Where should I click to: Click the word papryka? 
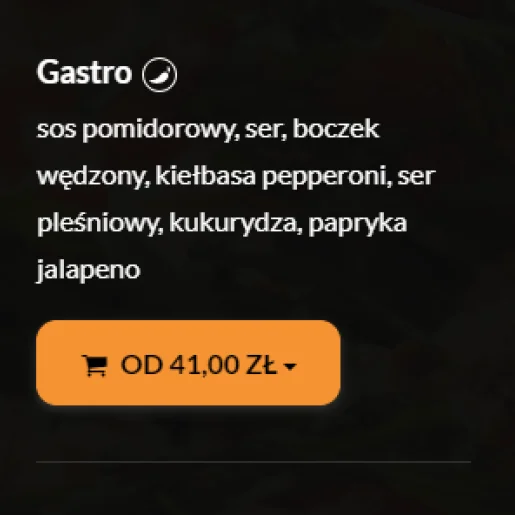pyautogui.click(x=358, y=223)
